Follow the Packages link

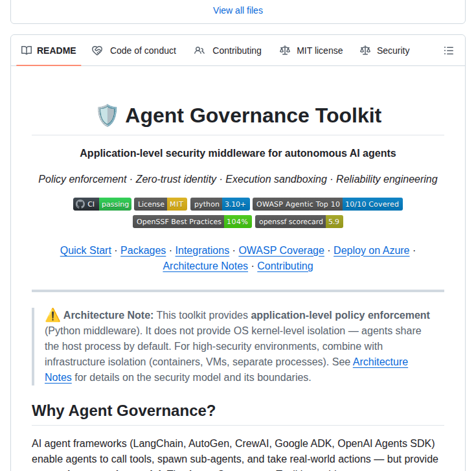143,251
